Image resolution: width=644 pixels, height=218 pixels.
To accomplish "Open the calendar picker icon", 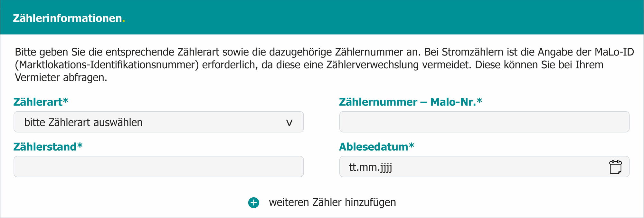I will point(615,167).
